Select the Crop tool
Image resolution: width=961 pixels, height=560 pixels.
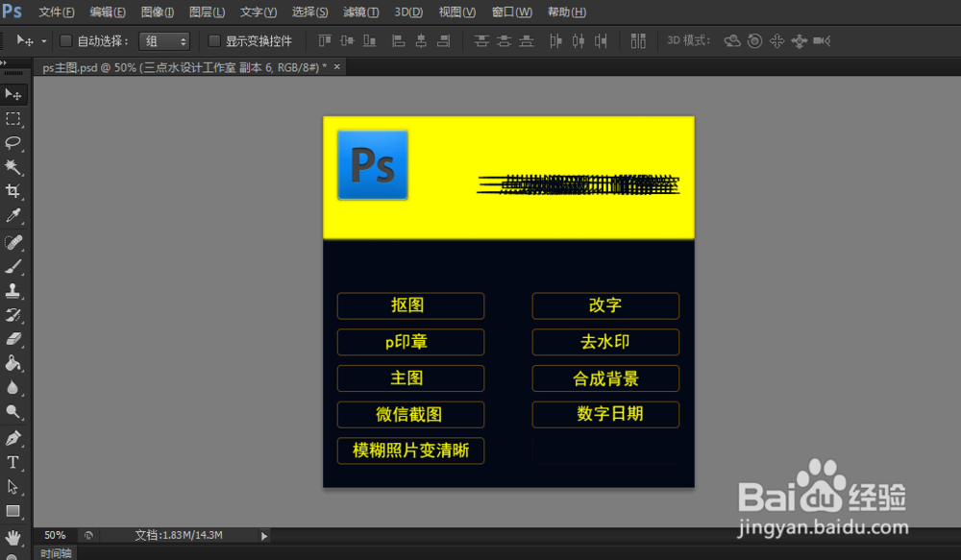tap(12, 191)
